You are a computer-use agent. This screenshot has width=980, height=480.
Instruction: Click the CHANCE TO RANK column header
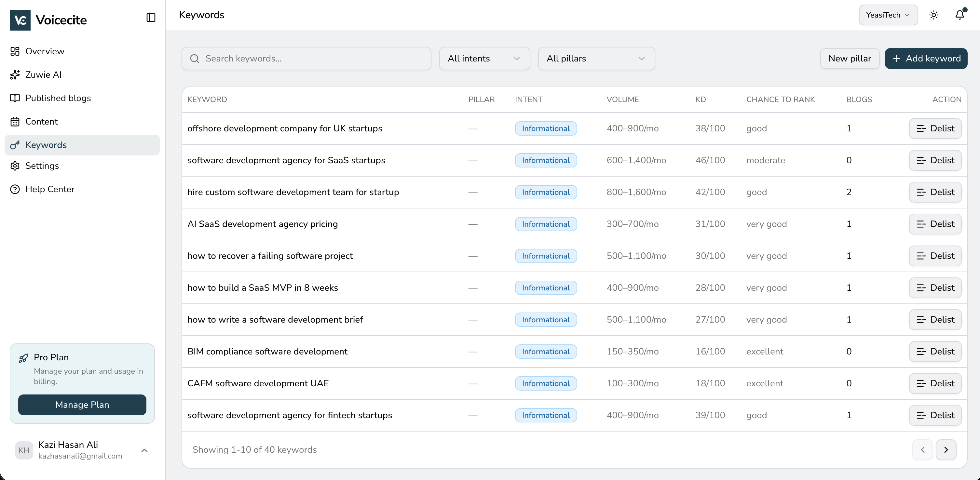point(780,100)
